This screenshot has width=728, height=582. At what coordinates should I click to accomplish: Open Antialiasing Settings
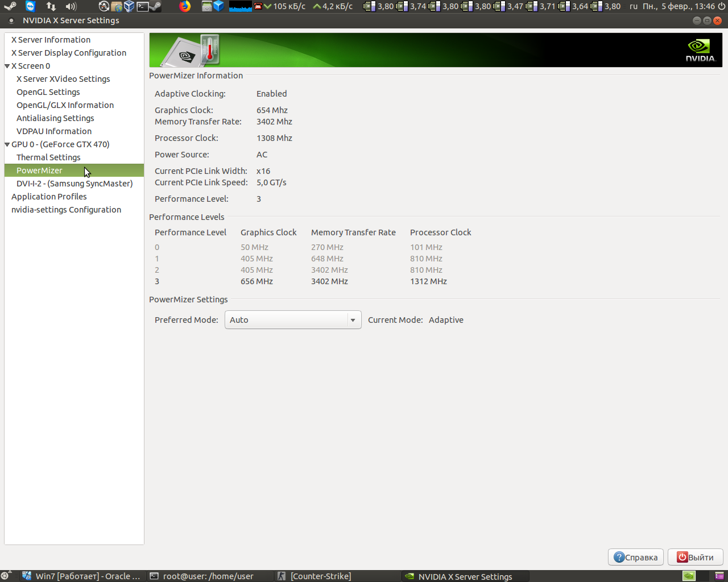[x=55, y=118]
